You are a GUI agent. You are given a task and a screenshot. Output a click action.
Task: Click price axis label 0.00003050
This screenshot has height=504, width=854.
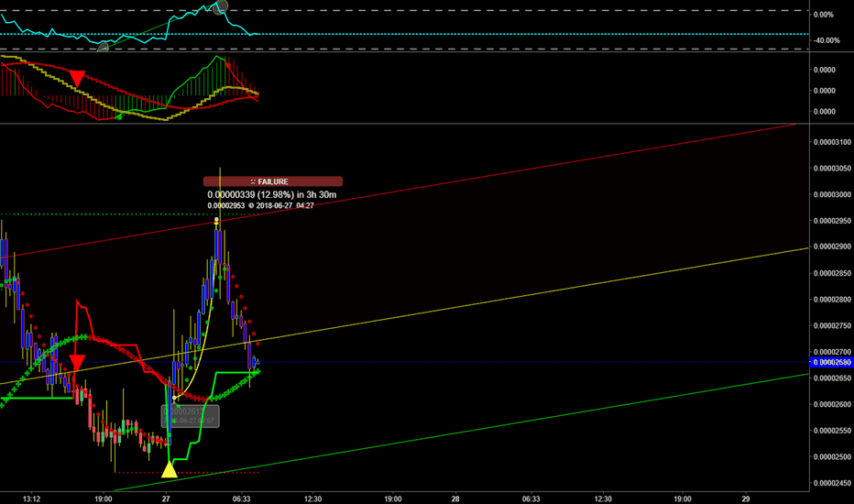832,169
